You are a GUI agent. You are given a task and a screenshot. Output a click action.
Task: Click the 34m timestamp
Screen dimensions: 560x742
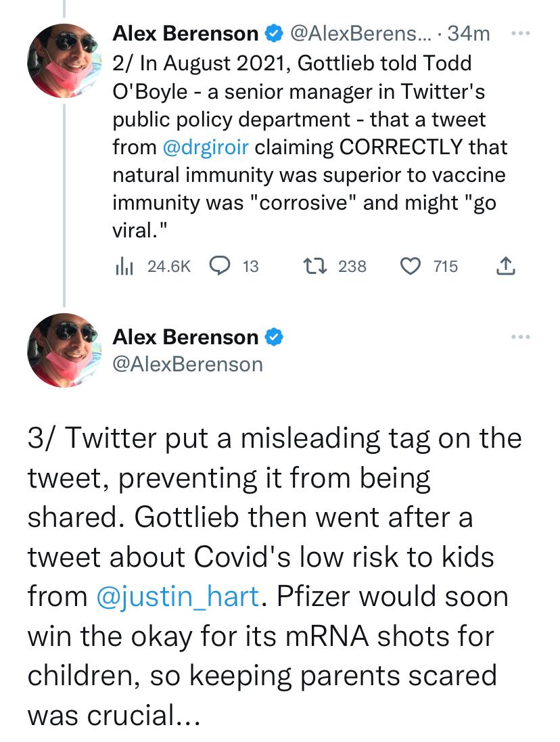(x=468, y=34)
